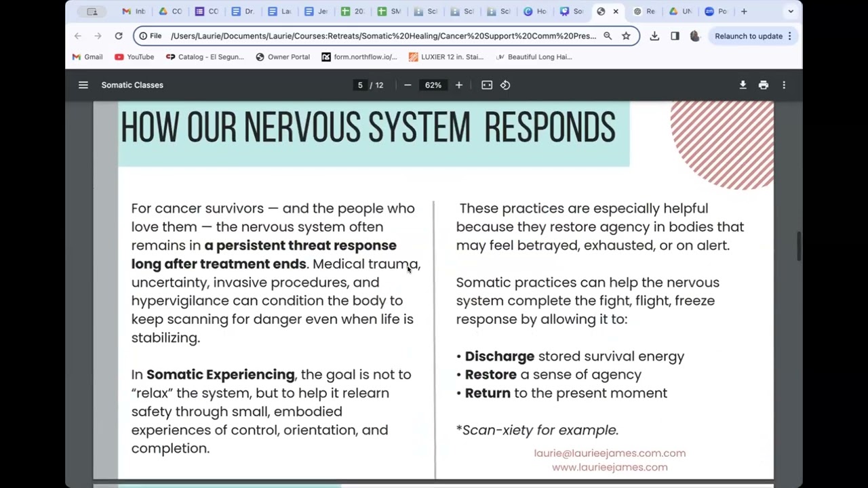Viewport: 868px width, 488px height.
Task: Switch to the Inbox Gmail tab
Action: (134, 12)
